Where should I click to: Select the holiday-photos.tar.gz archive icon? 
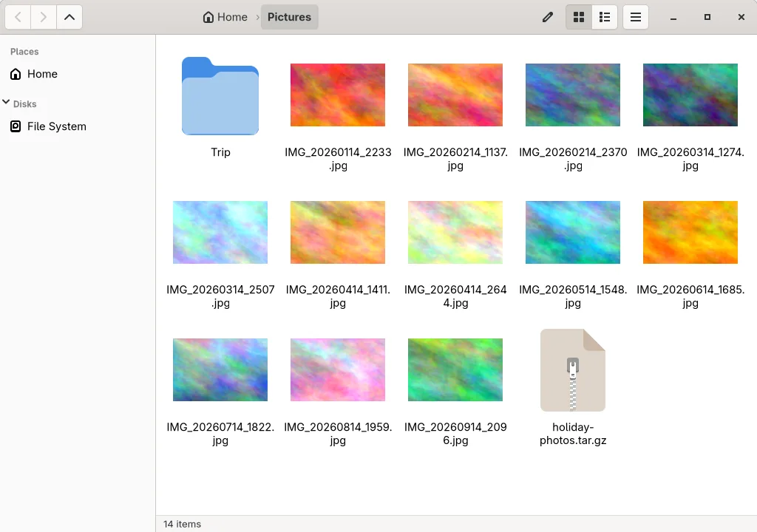click(x=573, y=370)
